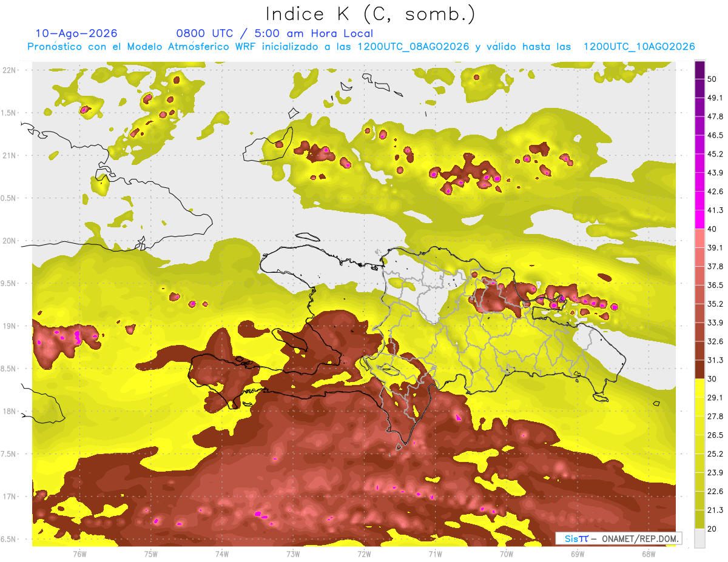
Task: Pick the bright yellow legend swatch beside 29.1
Action: pos(699,389)
